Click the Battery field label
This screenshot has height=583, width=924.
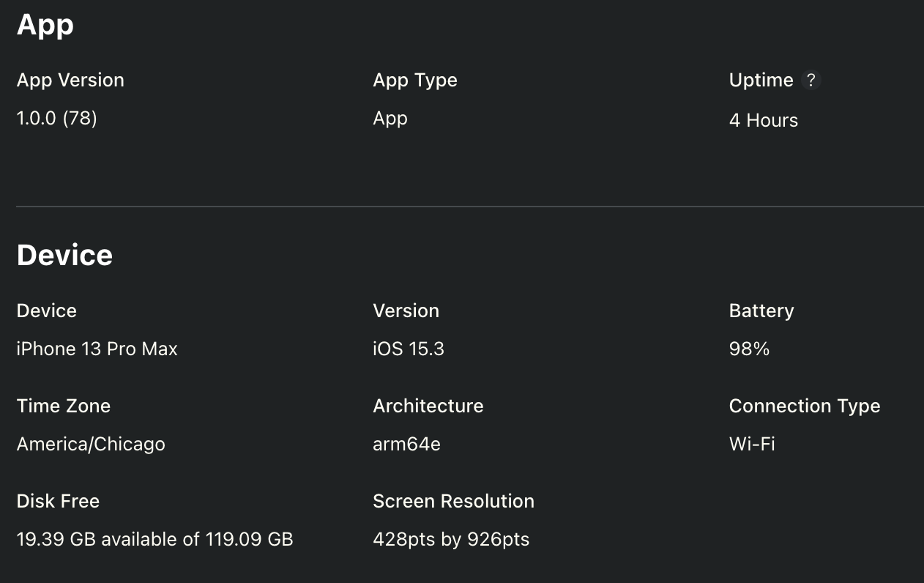pos(761,311)
